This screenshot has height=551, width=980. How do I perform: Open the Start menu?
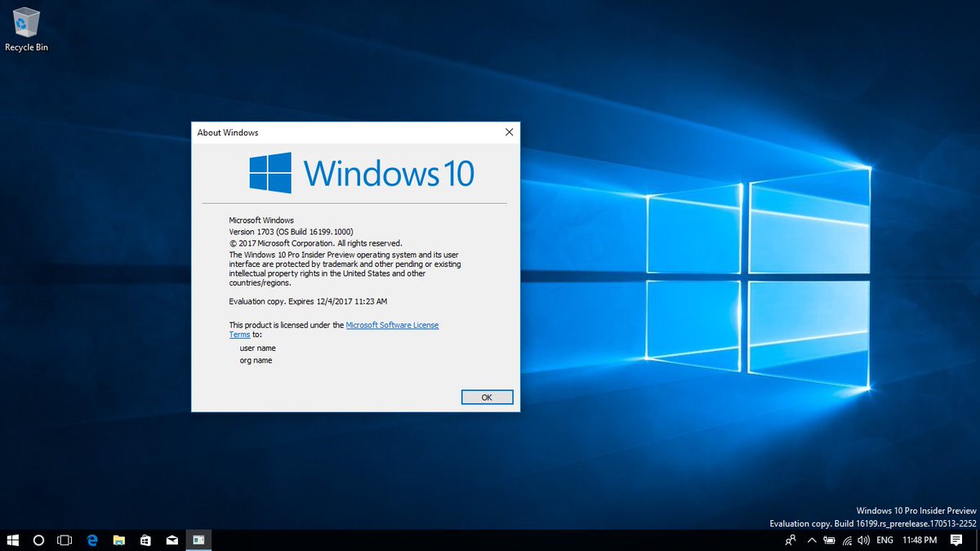pos(12,540)
